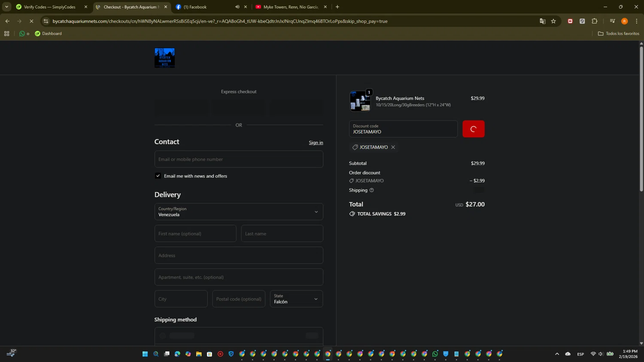Show shipping info help icon
Viewport: 644px width, 362px height.
point(372,190)
